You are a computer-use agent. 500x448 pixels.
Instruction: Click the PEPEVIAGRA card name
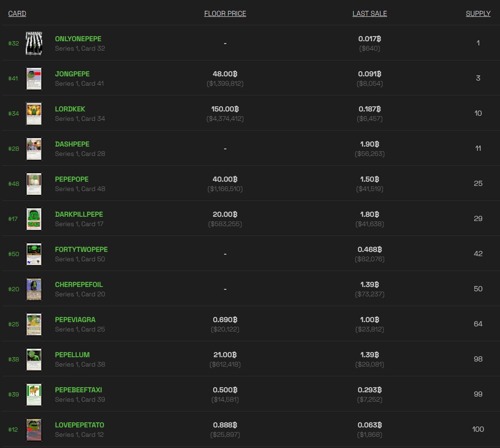click(x=75, y=320)
